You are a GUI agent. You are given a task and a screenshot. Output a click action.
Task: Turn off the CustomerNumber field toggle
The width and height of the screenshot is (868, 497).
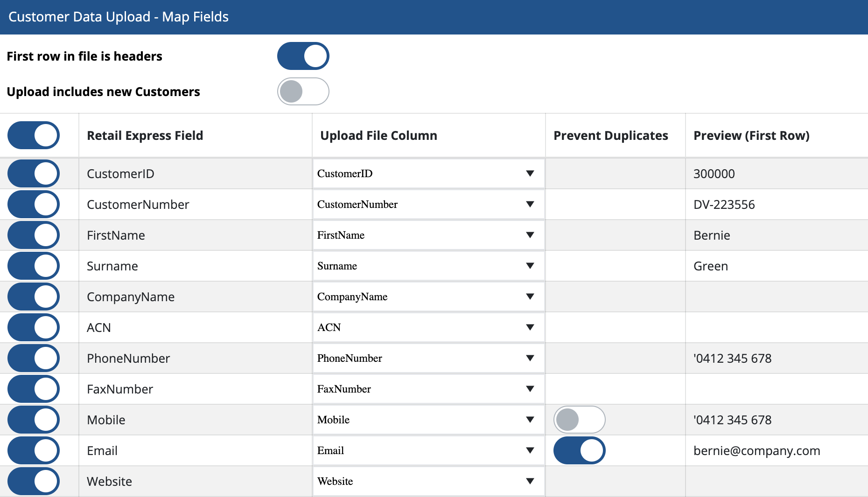pyautogui.click(x=34, y=204)
